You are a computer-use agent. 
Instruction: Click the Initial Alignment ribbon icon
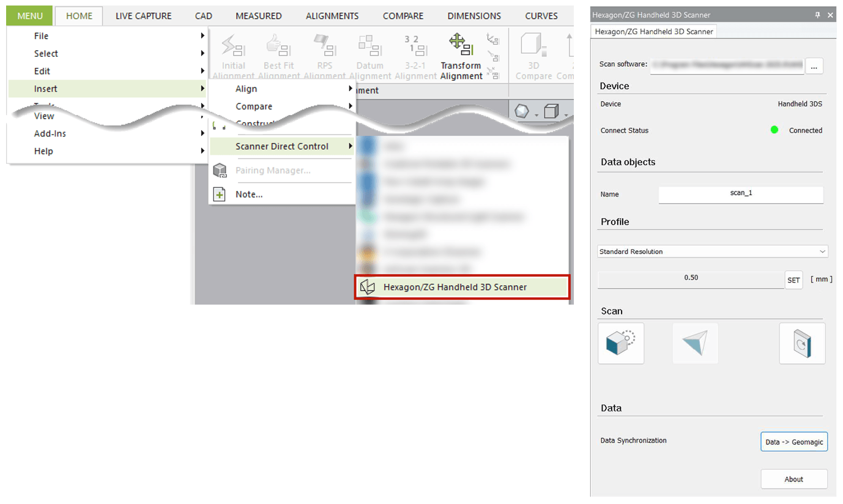(x=233, y=45)
